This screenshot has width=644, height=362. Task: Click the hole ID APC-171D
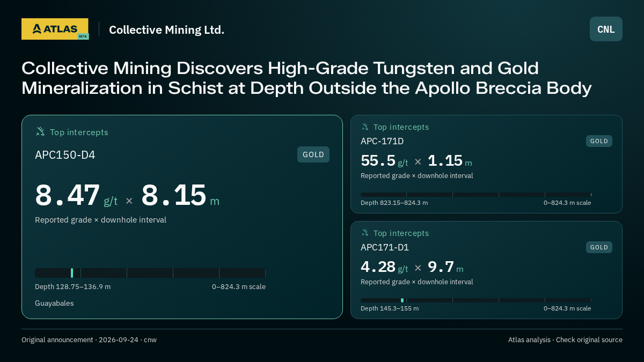[x=382, y=142]
